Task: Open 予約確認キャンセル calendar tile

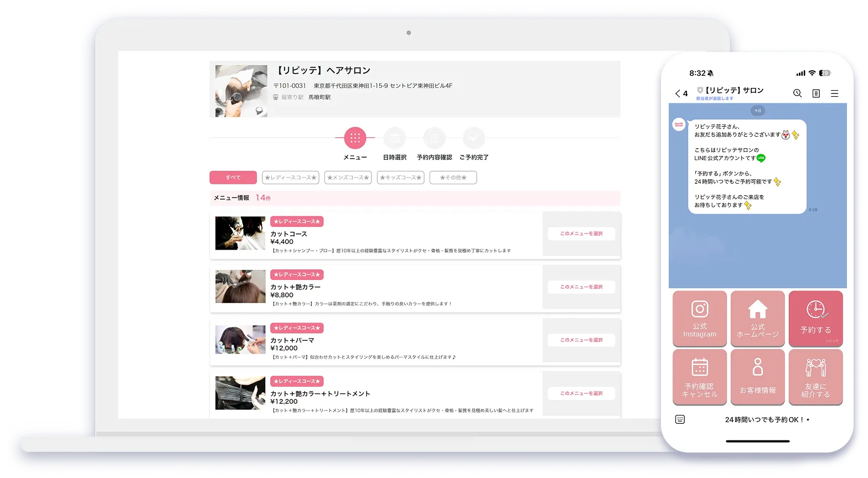Action: [700, 377]
